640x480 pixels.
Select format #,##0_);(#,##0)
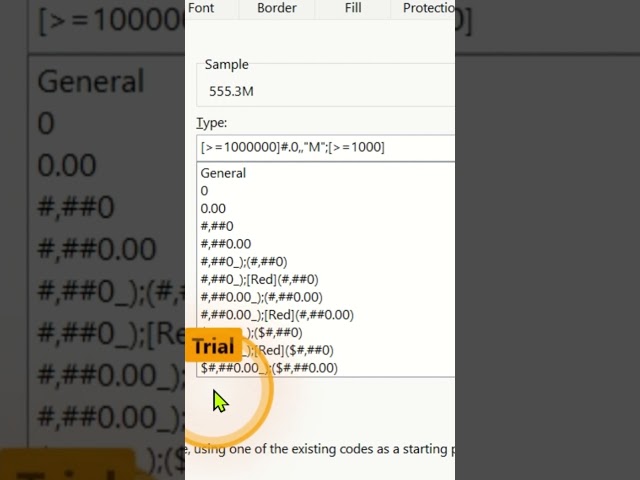tap(244, 262)
